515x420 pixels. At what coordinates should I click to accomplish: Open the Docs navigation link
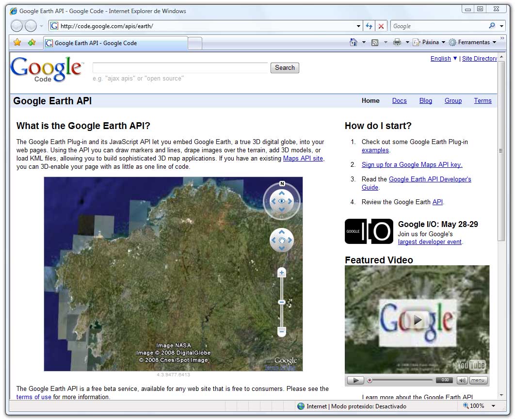(x=400, y=100)
